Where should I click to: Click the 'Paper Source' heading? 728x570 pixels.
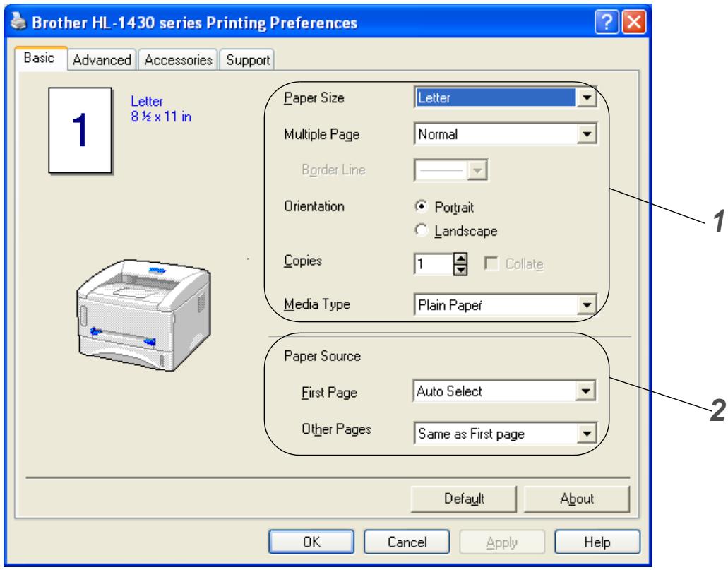(x=322, y=356)
